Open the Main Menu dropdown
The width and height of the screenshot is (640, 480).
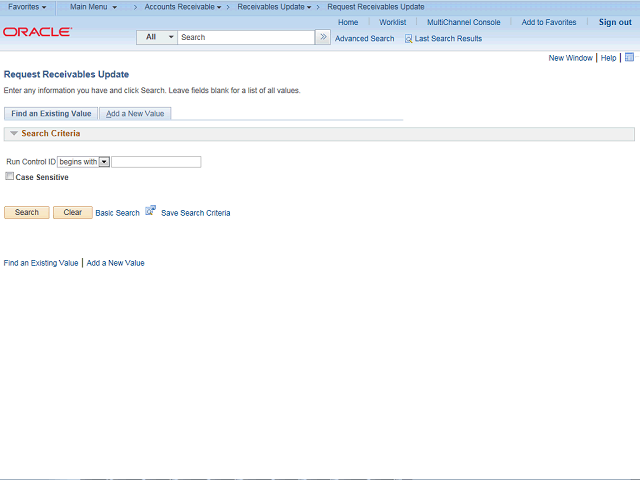click(93, 7)
